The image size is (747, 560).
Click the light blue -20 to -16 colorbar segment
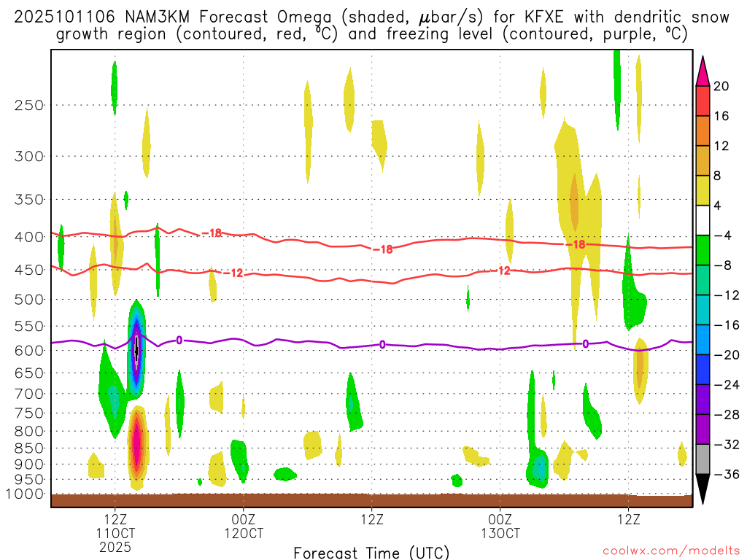[x=703, y=340]
